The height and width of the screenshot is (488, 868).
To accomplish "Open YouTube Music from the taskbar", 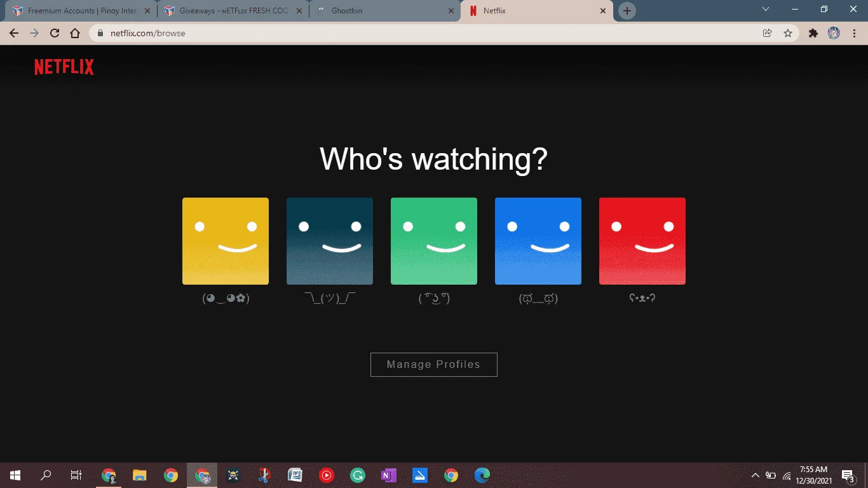I will pos(327,475).
